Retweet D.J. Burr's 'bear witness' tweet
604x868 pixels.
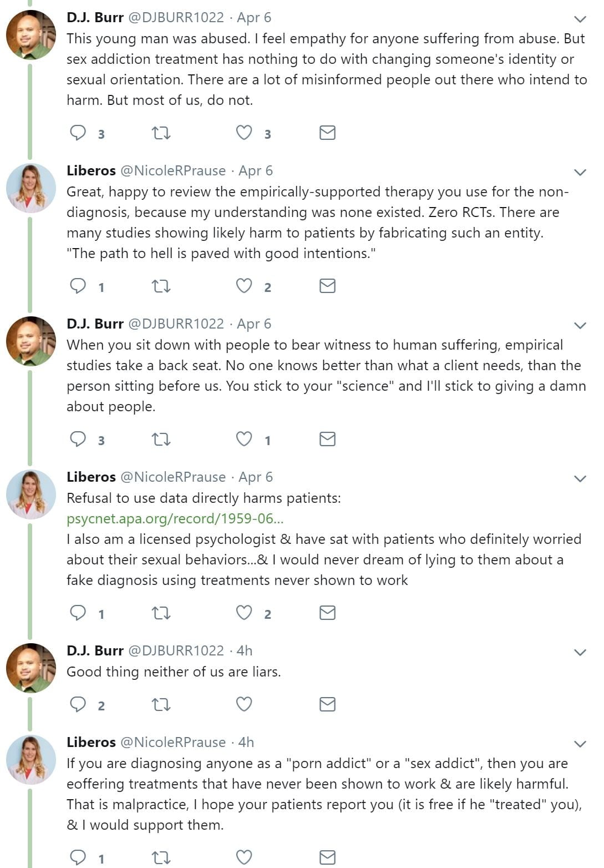161,439
